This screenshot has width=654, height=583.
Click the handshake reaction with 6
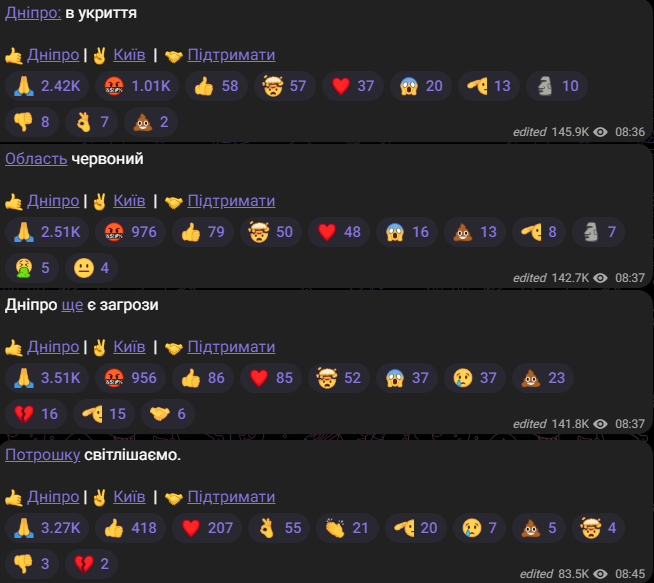[x=168, y=414]
